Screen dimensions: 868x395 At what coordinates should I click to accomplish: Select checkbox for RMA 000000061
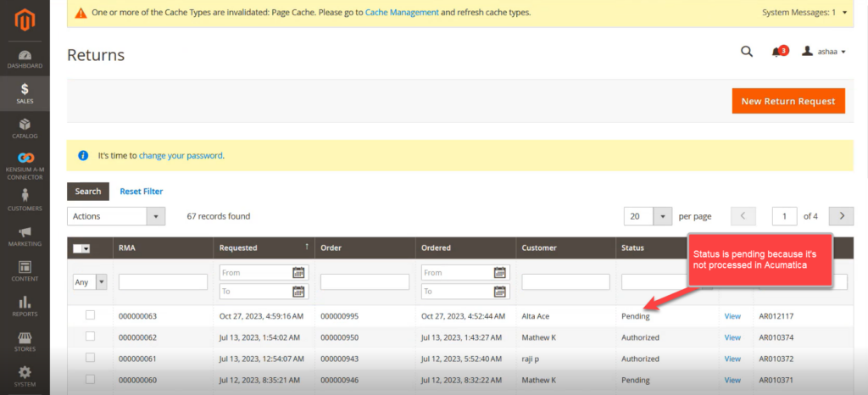coord(90,358)
